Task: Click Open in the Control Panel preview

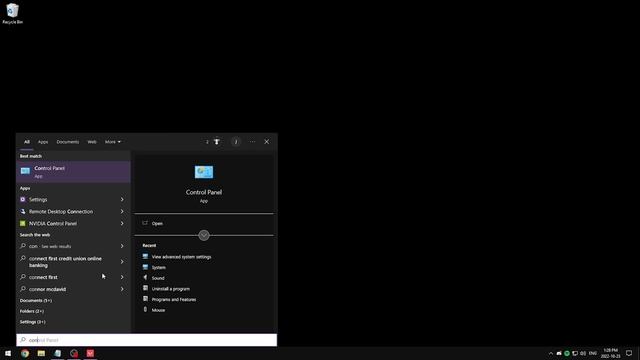Action: point(157,223)
